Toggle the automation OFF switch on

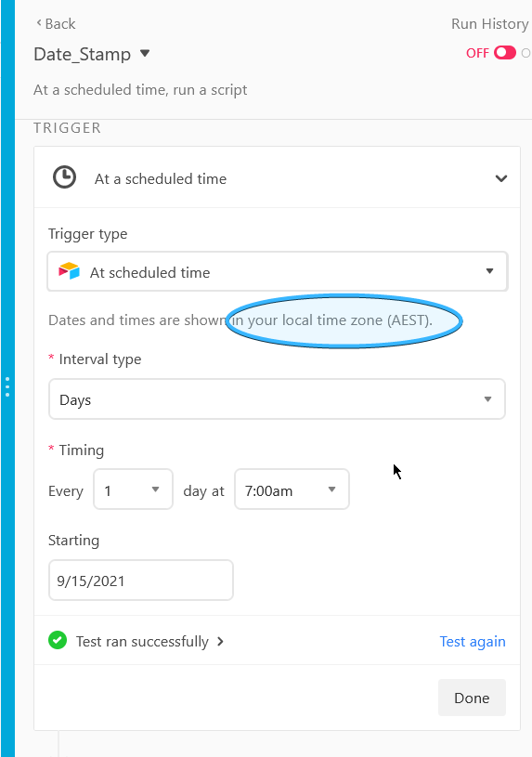click(505, 53)
